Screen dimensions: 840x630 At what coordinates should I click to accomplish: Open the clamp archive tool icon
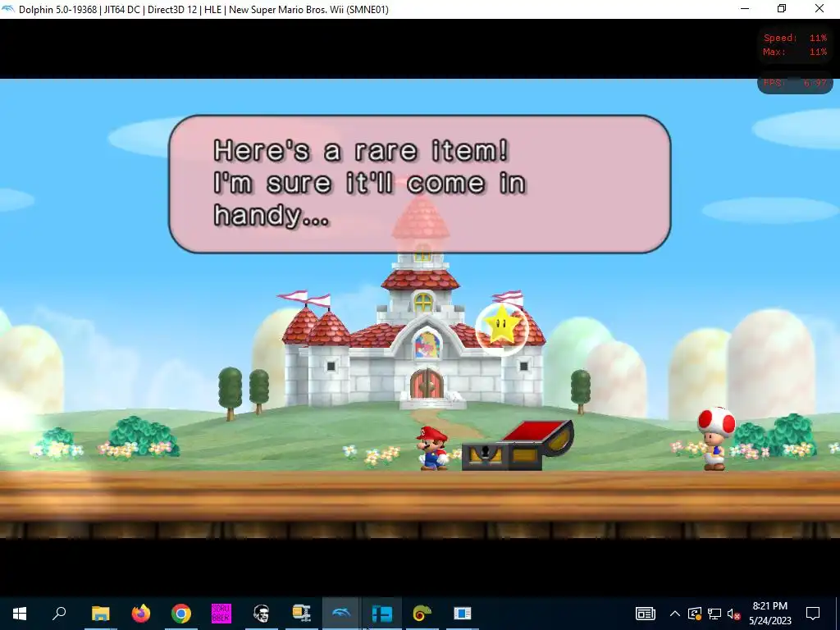302,614
